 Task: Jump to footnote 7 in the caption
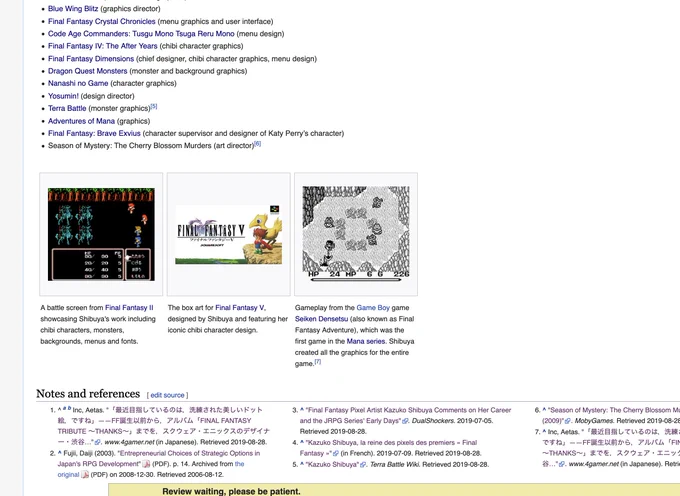[318, 362]
